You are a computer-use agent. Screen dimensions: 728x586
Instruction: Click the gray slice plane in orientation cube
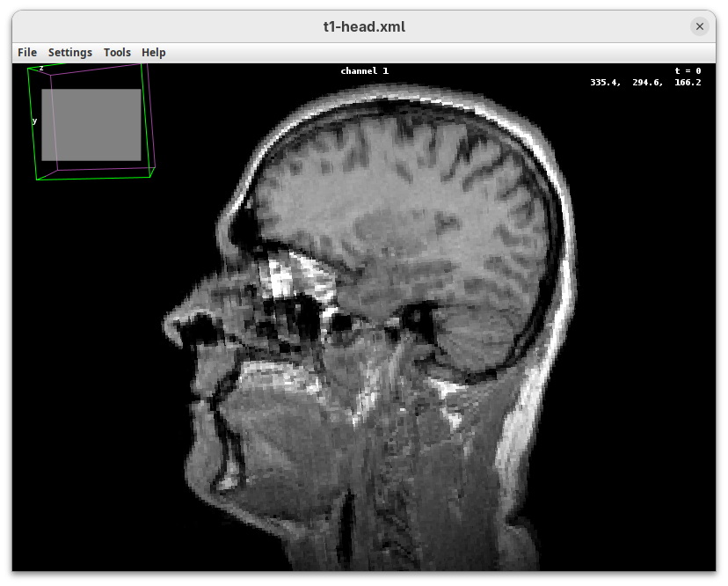click(91, 124)
